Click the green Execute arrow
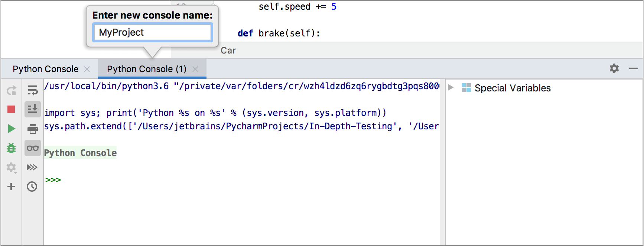Image resolution: width=644 pixels, height=246 pixels. point(12,129)
